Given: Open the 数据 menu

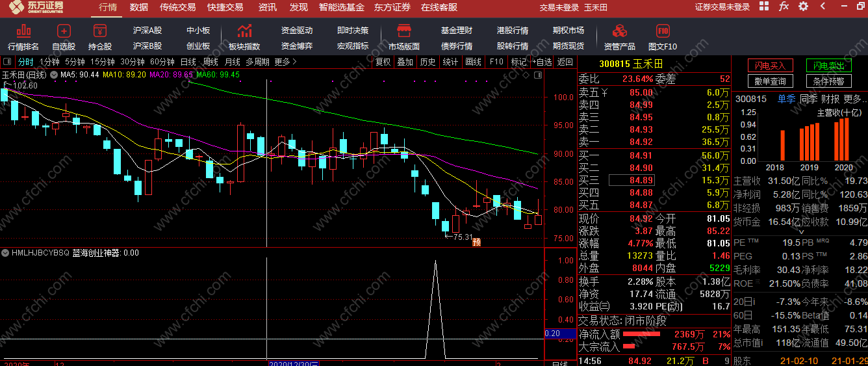Looking at the screenshot, I should [139, 7].
